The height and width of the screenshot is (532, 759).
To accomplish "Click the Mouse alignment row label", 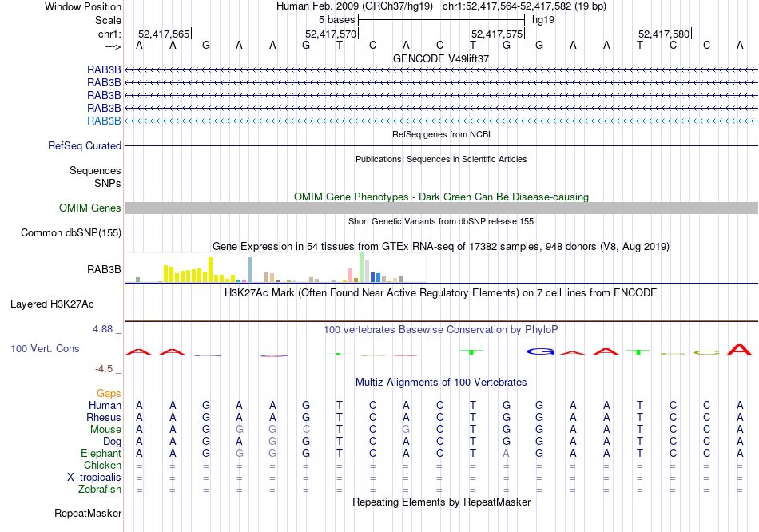I will [105, 430].
